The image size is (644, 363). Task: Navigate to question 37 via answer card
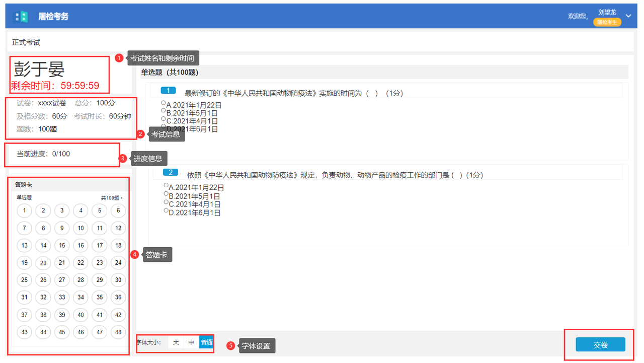click(x=24, y=315)
